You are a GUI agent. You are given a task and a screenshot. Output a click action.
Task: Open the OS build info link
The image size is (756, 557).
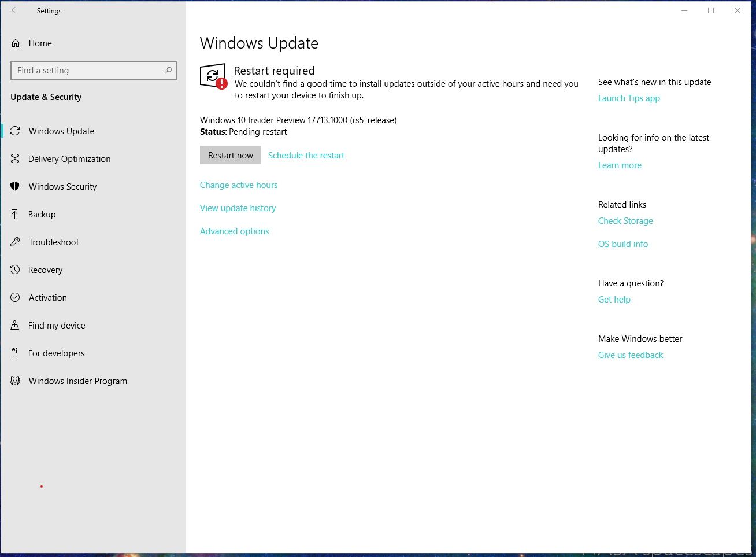tap(623, 244)
